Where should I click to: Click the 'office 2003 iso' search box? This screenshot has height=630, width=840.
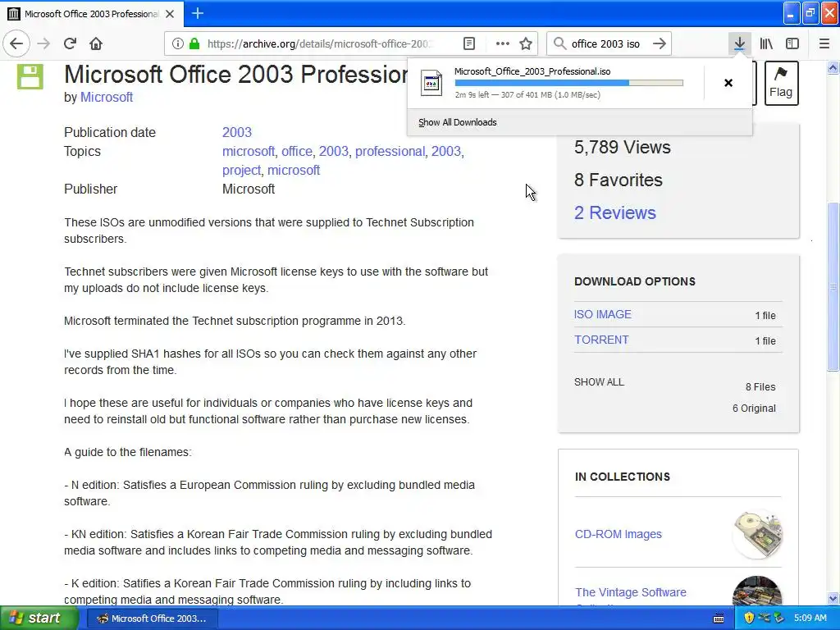click(x=606, y=44)
